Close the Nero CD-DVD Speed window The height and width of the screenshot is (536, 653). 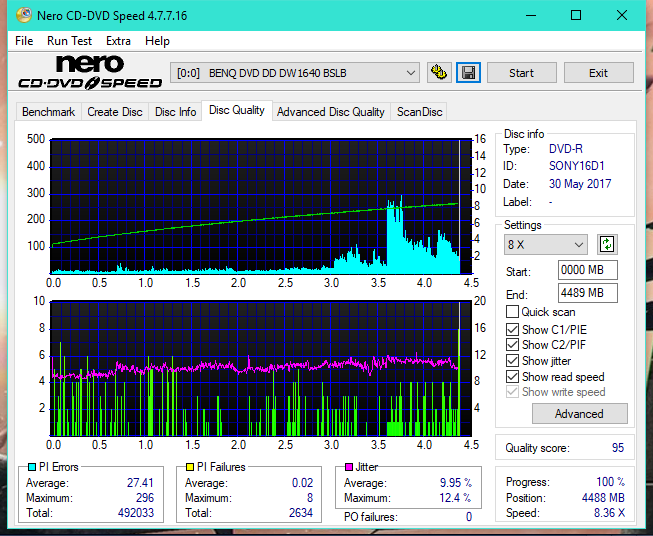tap(622, 15)
